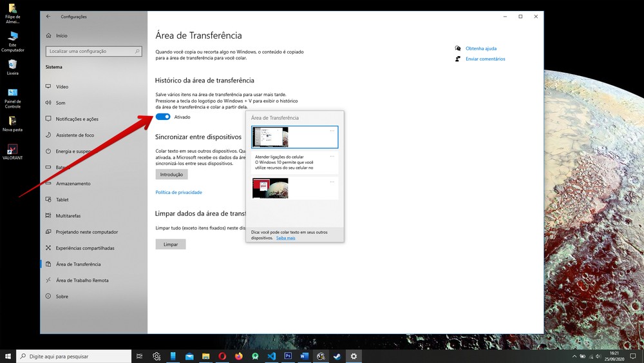This screenshot has width=644, height=363.
Task: Open File Explorer on taskbar
Action: [x=206, y=356]
